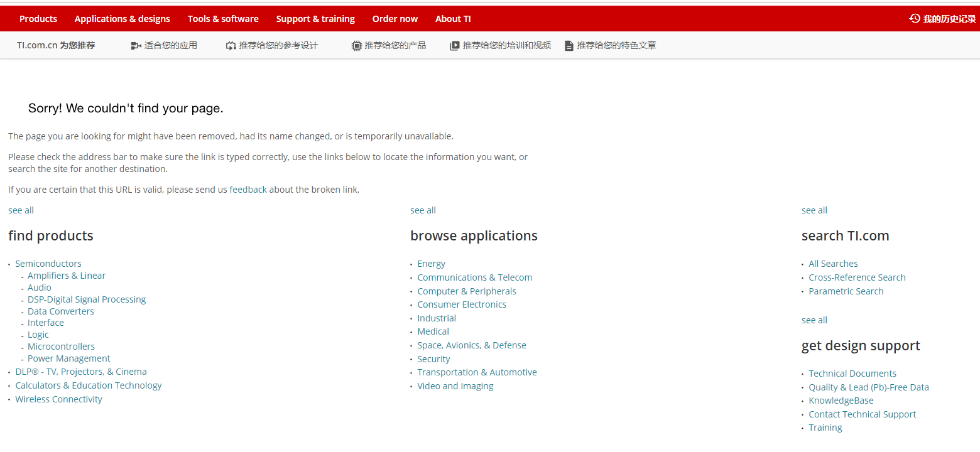This screenshot has width=980, height=452.
Task: Click the "TI.com.cn 为您推荐" label
Action: [56, 45]
